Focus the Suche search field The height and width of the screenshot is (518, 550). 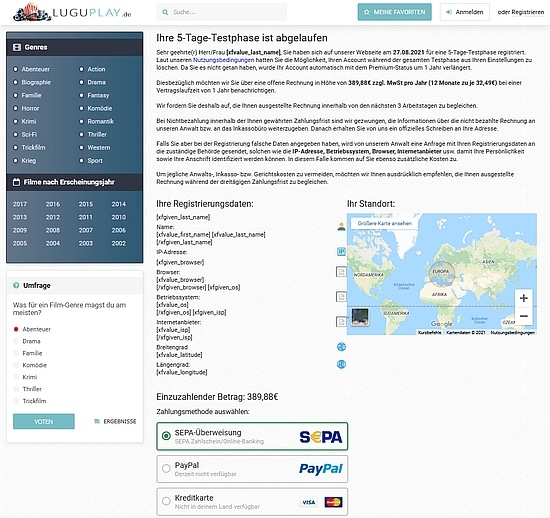pyautogui.click(x=222, y=12)
